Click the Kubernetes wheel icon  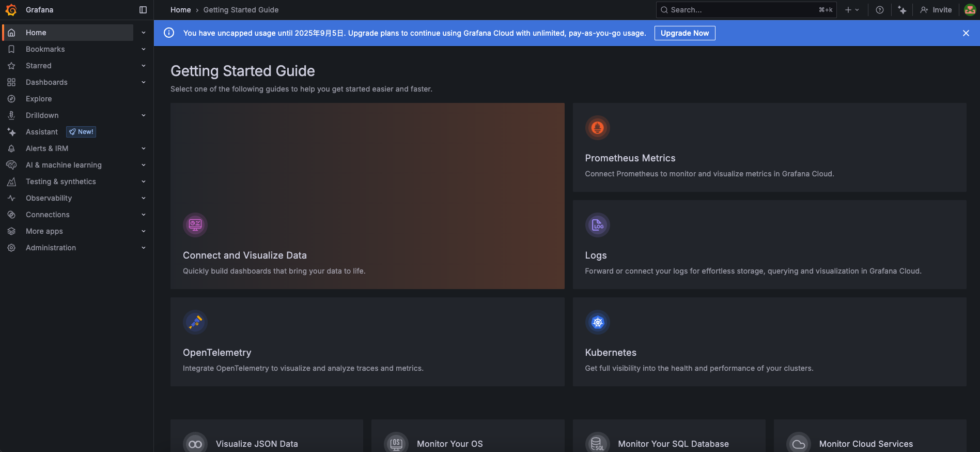click(598, 322)
